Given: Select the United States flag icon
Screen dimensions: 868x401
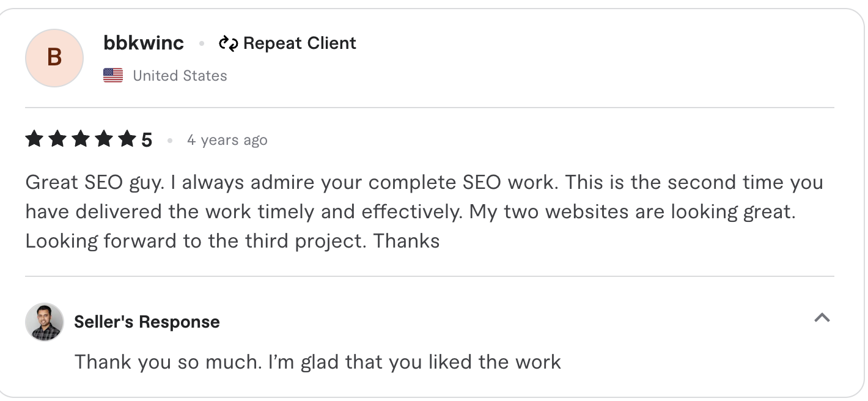Looking at the screenshot, I should pyautogui.click(x=112, y=75).
